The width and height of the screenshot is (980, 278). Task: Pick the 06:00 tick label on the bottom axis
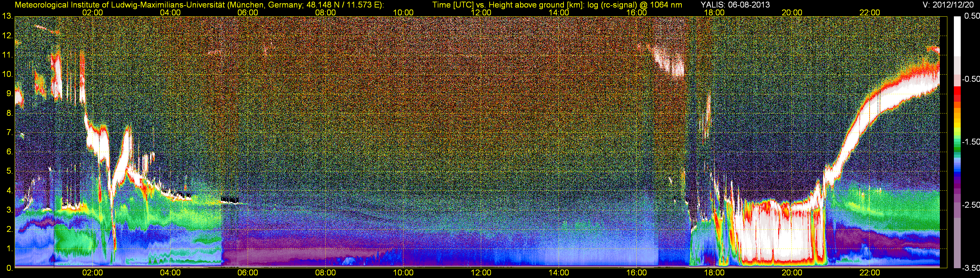pyautogui.click(x=248, y=273)
